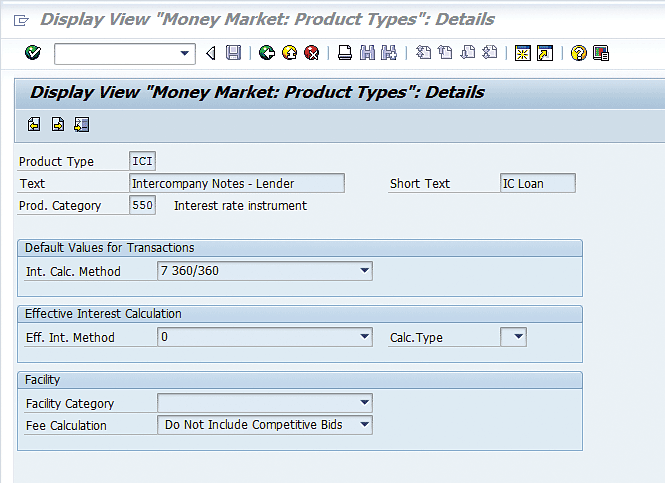Image resolution: width=665 pixels, height=483 pixels.
Task: Click the green Enter checkmark icon
Action: point(33,53)
